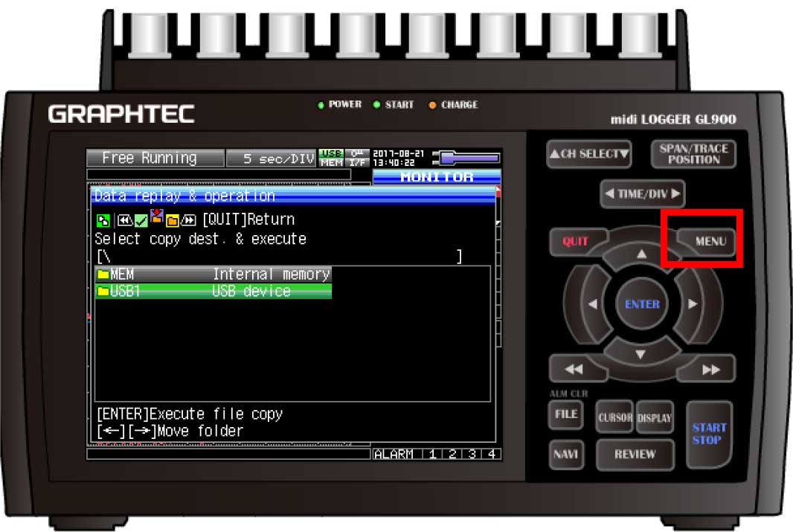Click the ALARM label

tap(394, 454)
